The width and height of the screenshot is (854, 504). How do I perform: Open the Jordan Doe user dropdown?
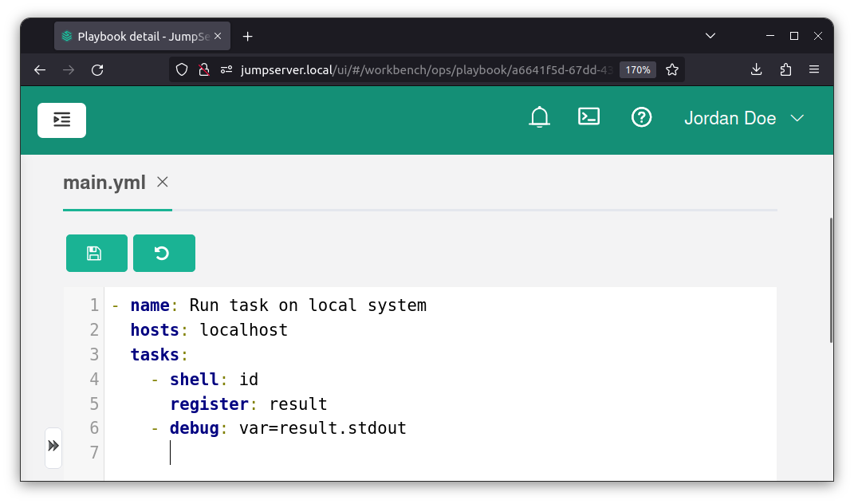click(x=743, y=119)
